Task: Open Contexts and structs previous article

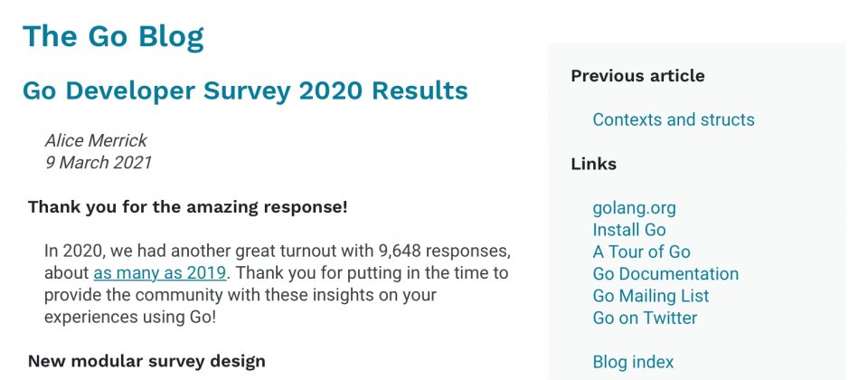Action: click(x=673, y=119)
